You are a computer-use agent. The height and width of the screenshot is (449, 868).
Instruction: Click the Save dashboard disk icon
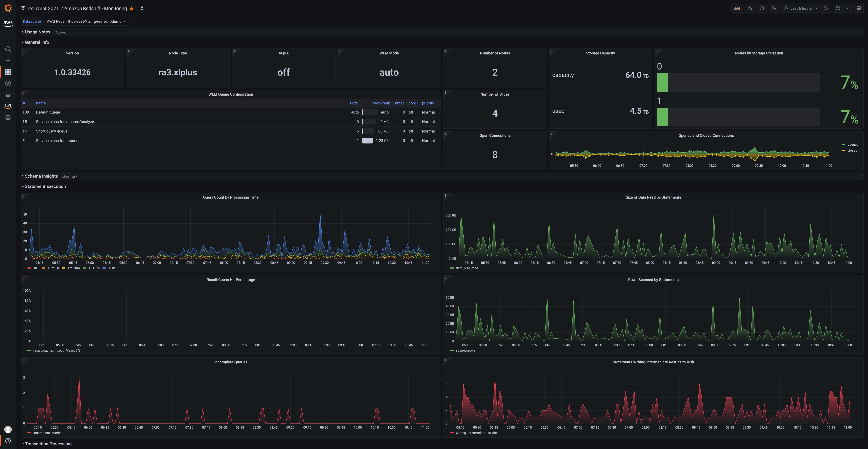click(x=750, y=8)
